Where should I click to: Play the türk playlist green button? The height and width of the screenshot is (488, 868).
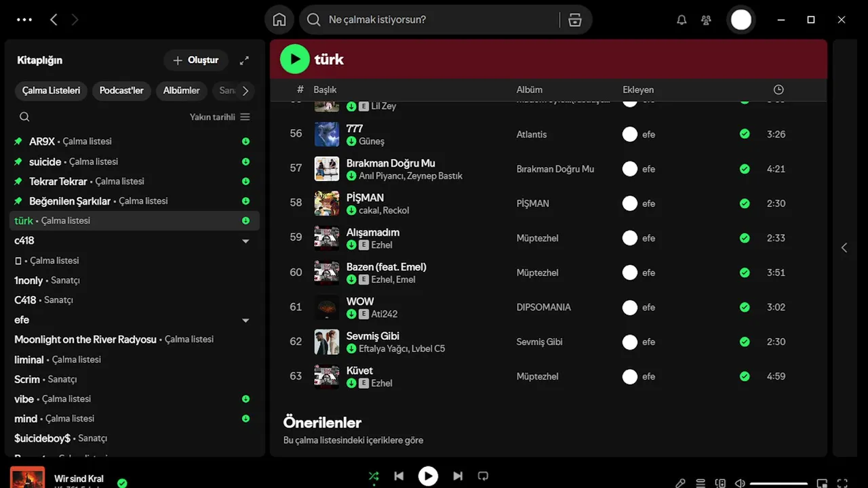pyautogui.click(x=295, y=59)
